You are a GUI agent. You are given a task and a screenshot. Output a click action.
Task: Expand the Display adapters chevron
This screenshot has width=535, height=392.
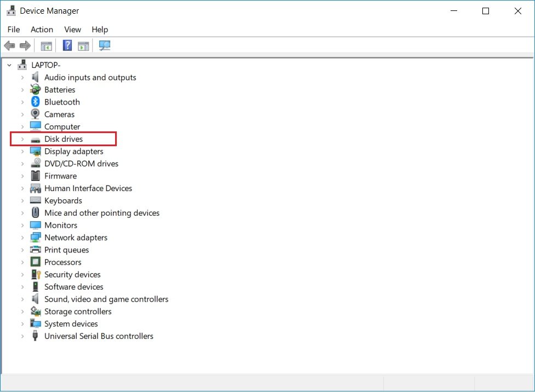tap(22, 151)
